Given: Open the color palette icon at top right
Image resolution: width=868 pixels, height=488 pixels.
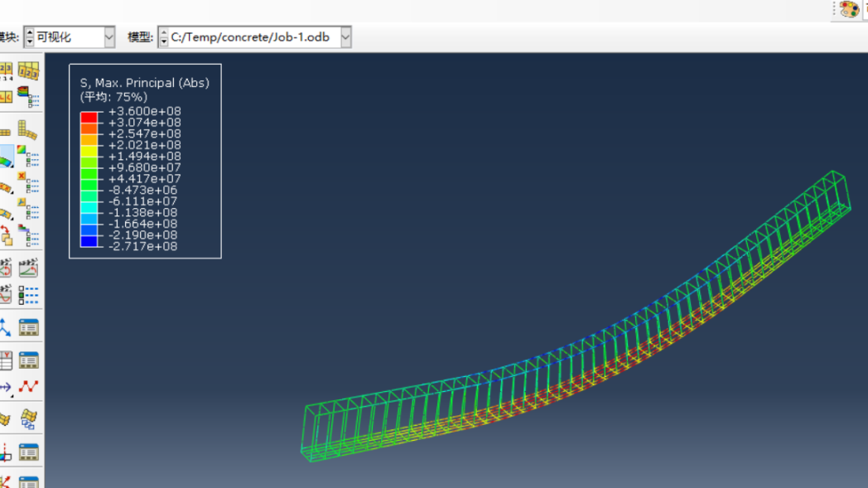Looking at the screenshot, I should pyautogui.click(x=849, y=9).
